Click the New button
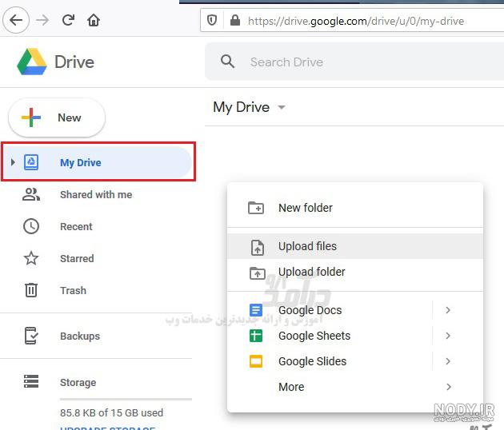The width and height of the screenshot is (504, 430). (57, 117)
